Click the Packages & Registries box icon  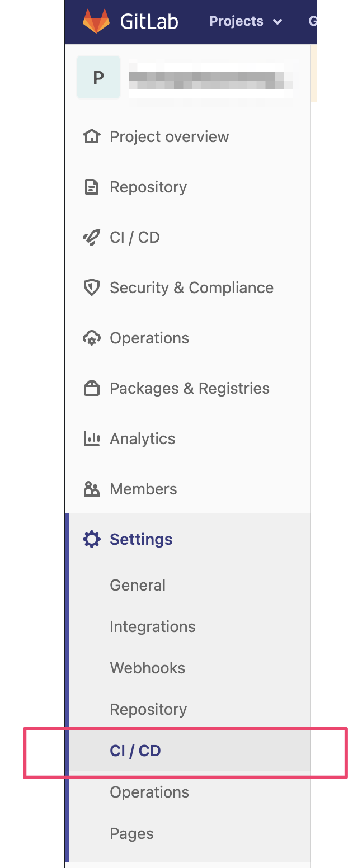pyautogui.click(x=91, y=389)
